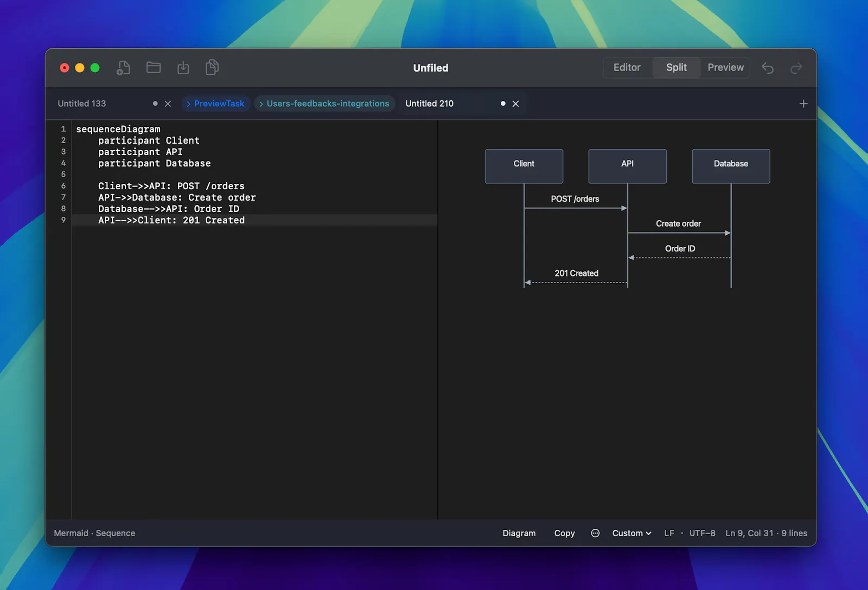This screenshot has width=868, height=590.
Task: Click the '201 Created' label in diagram
Action: [x=576, y=273]
